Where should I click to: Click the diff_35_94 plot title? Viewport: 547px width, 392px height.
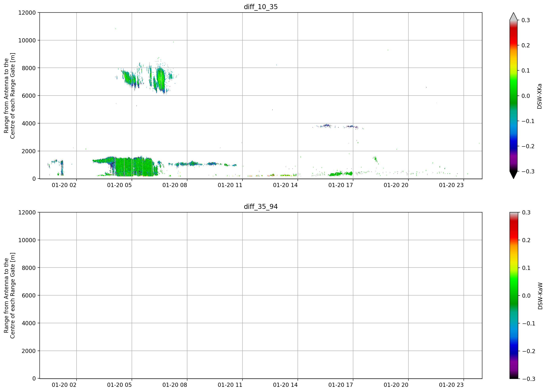coord(261,207)
